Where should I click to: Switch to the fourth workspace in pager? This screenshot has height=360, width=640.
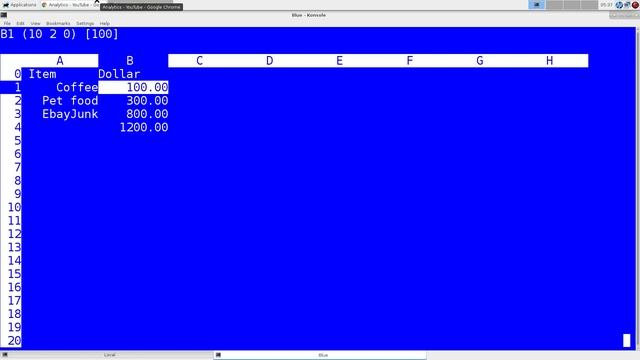pos(589,5)
